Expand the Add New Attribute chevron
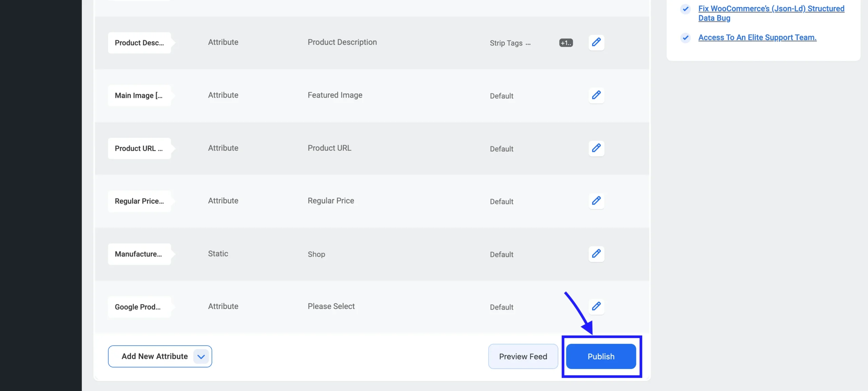Image resolution: width=868 pixels, height=391 pixels. tap(201, 356)
